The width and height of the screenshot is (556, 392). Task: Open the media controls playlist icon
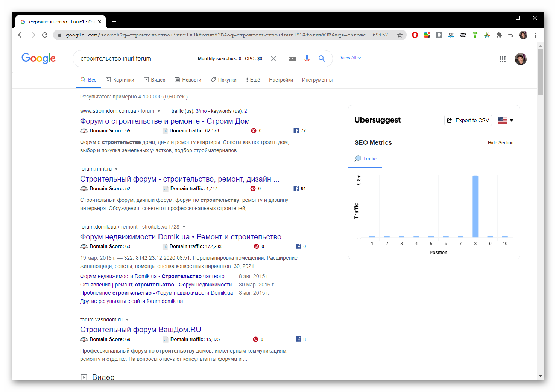point(511,35)
